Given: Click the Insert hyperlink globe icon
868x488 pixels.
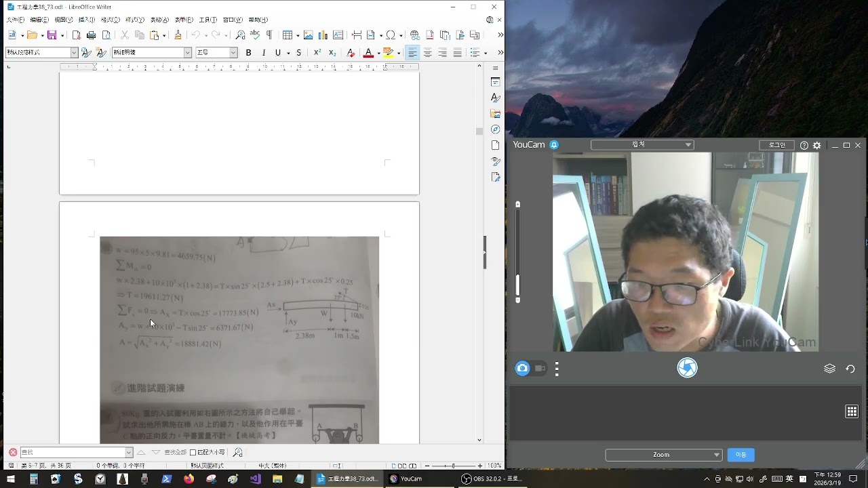Looking at the screenshot, I should pyautogui.click(x=415, y=35).
